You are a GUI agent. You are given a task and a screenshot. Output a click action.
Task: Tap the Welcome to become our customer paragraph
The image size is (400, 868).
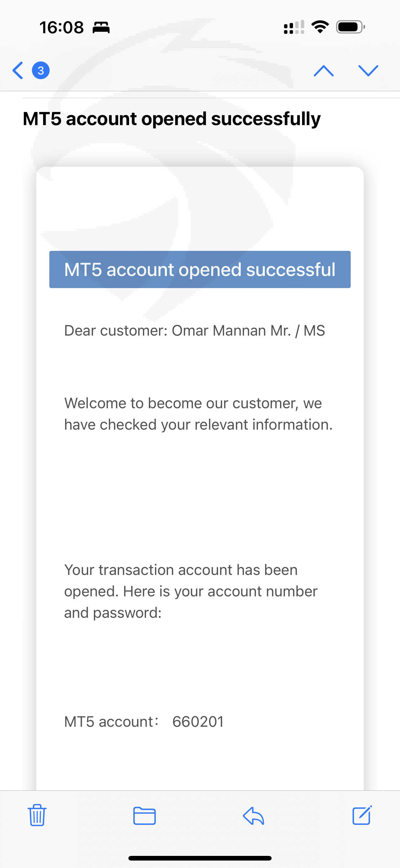(198, 414)
